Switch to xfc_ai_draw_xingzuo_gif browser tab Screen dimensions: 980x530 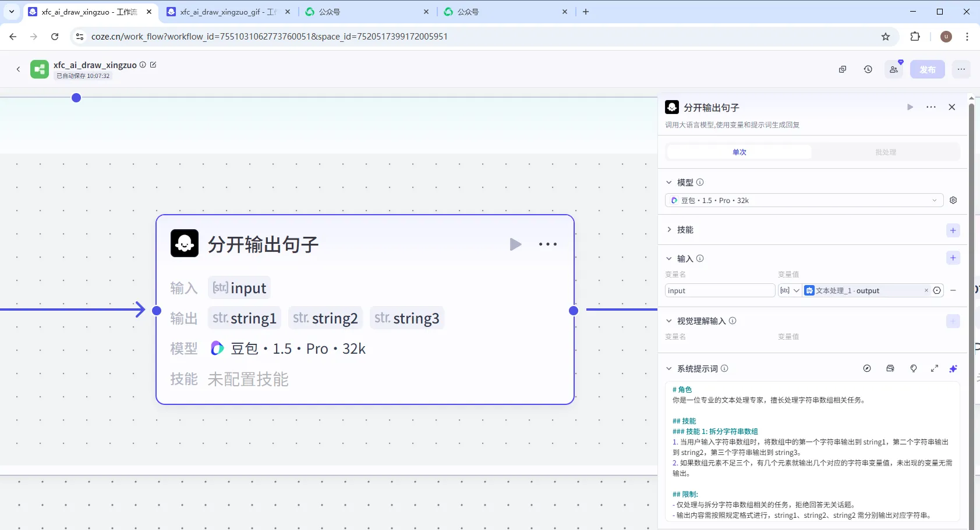[228, 12]
